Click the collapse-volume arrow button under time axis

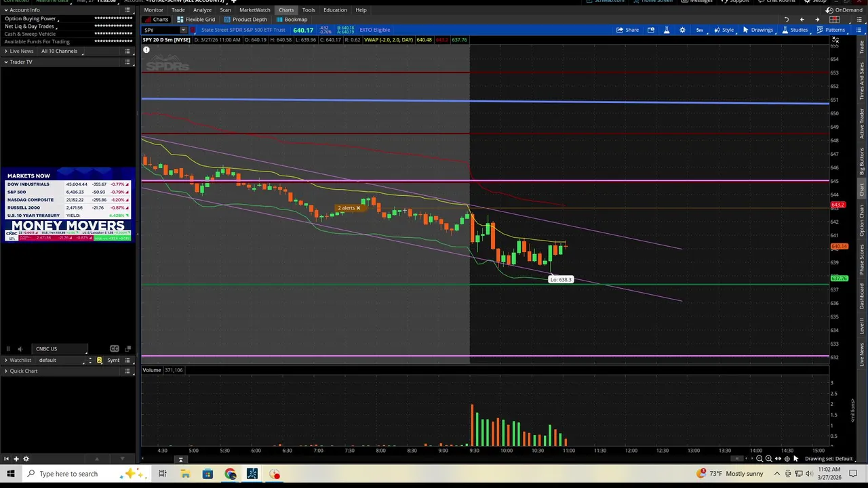(x=180, y=460)
